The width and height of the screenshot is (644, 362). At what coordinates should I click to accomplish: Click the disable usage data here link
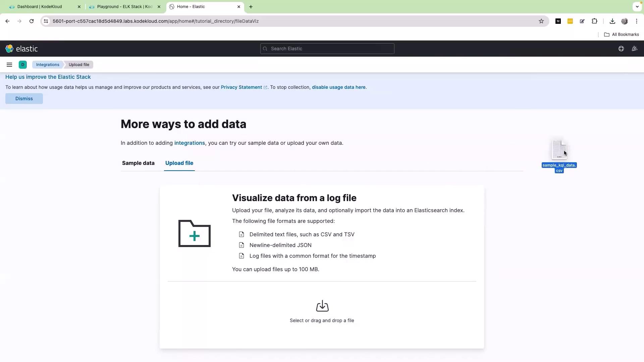(x=338, y=87)
